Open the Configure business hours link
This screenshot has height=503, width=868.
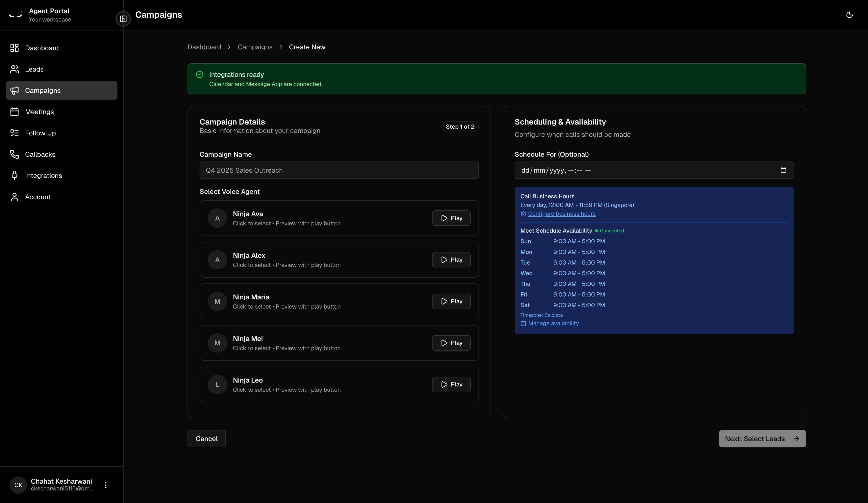[x=562, y=214]
